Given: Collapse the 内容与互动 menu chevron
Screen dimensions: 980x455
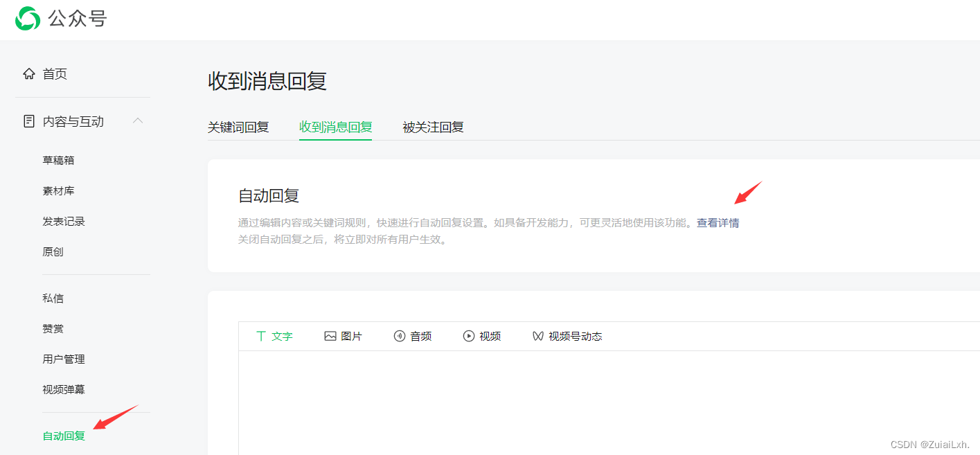Looking at the screenshot, I should [x=138, y=121].
